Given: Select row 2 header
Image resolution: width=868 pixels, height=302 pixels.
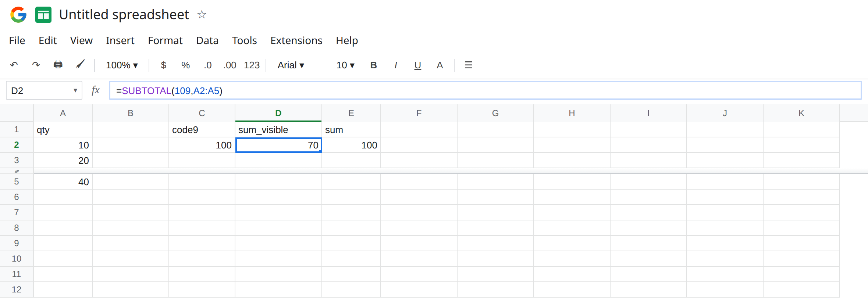Looking at the screenshot, I should pos(17,145).
